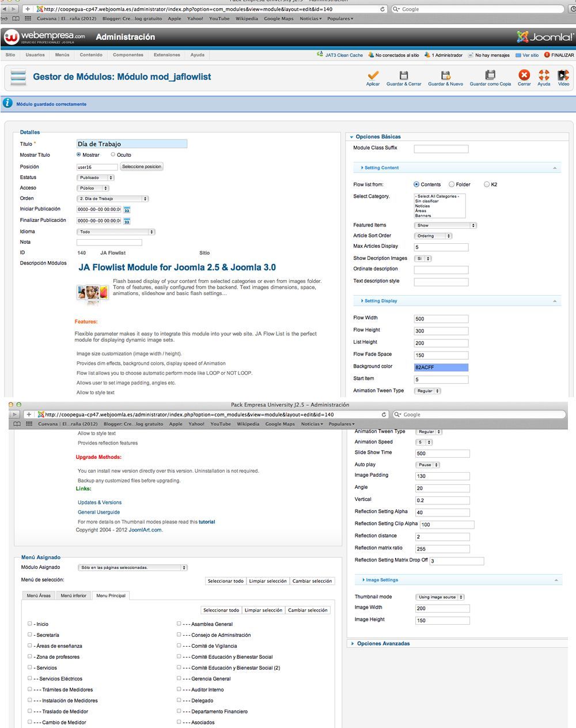This screenshot has width=576, height=728.
Task: Open calendar icon for Finalizar Publicación
Action: click(x=127, y=221)
